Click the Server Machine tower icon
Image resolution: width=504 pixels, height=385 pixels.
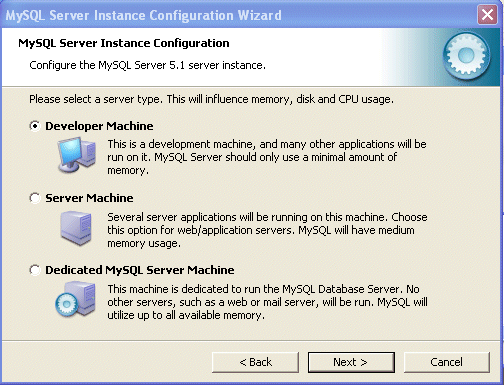point(77,228)
